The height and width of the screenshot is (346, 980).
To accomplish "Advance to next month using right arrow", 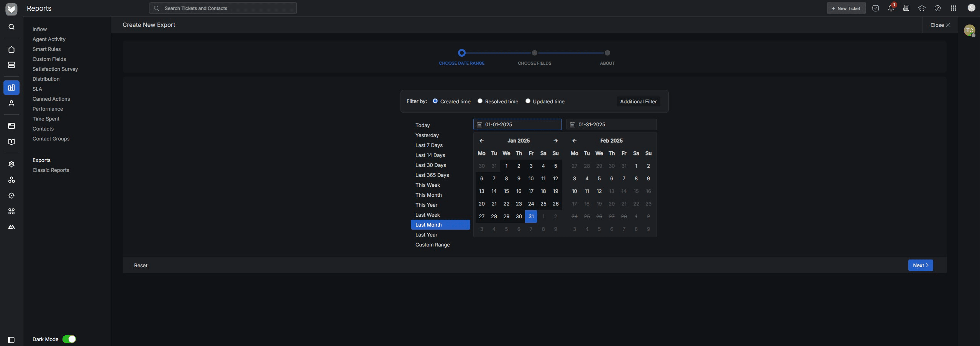I will (x=555, y=141).
